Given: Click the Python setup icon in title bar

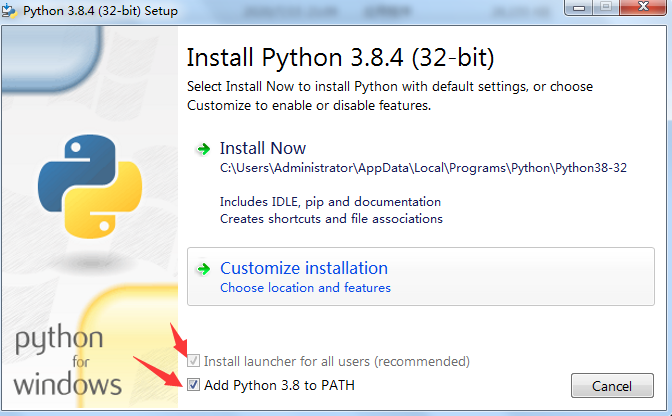Looking at the screenshot, I should pos(9,10).
